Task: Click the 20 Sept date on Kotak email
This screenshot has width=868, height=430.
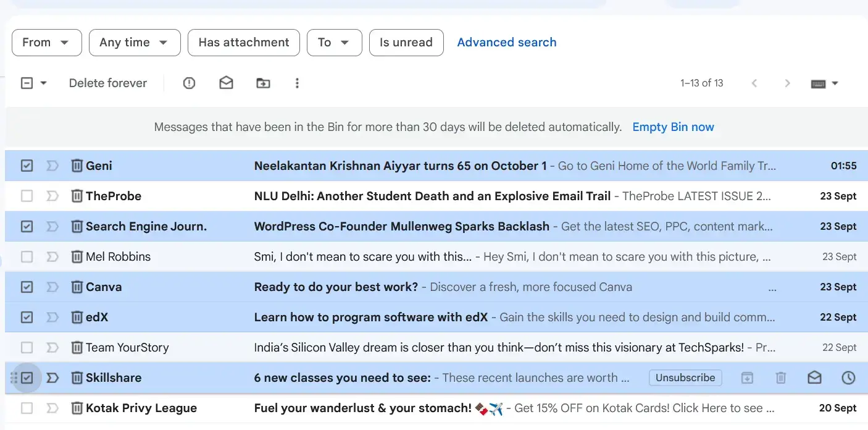Action: pyautogui.click(x=838, y=408)
